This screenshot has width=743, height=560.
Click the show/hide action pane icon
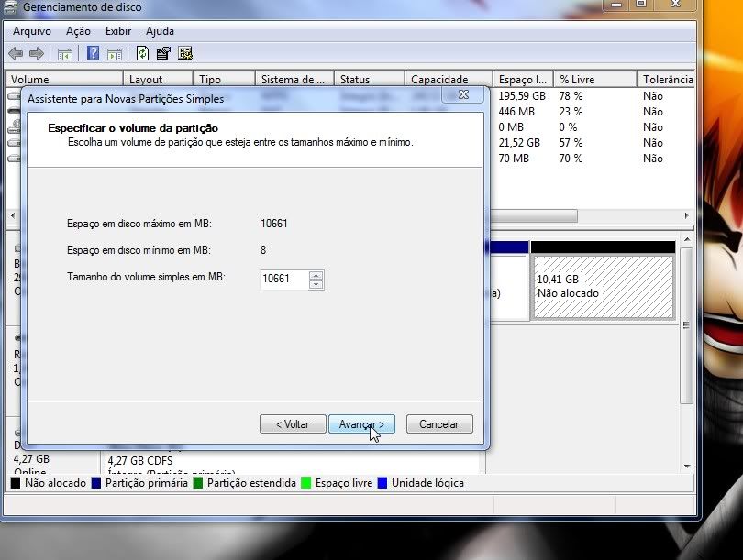(115, 53)
